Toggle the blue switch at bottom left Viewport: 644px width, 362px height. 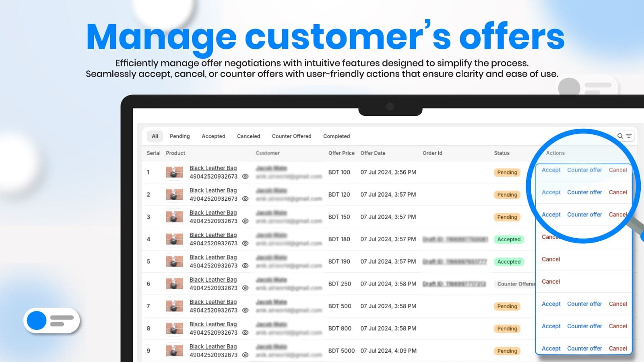tap(52, 321)
